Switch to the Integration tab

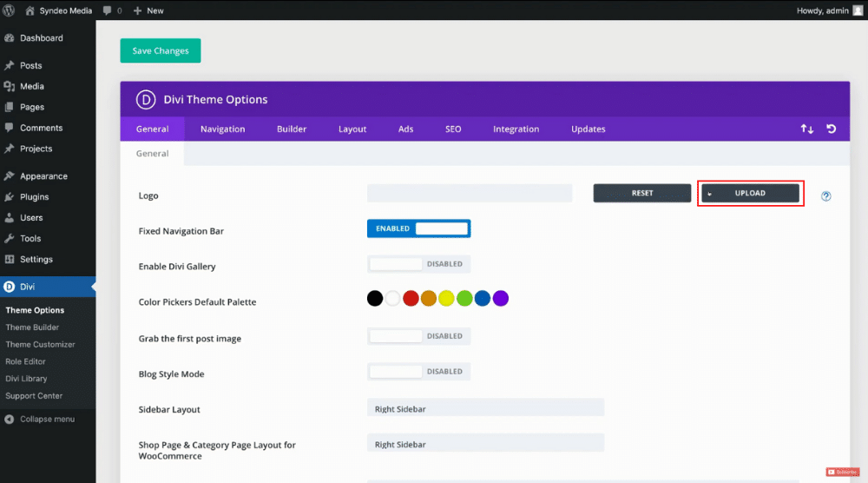point(516,129)
